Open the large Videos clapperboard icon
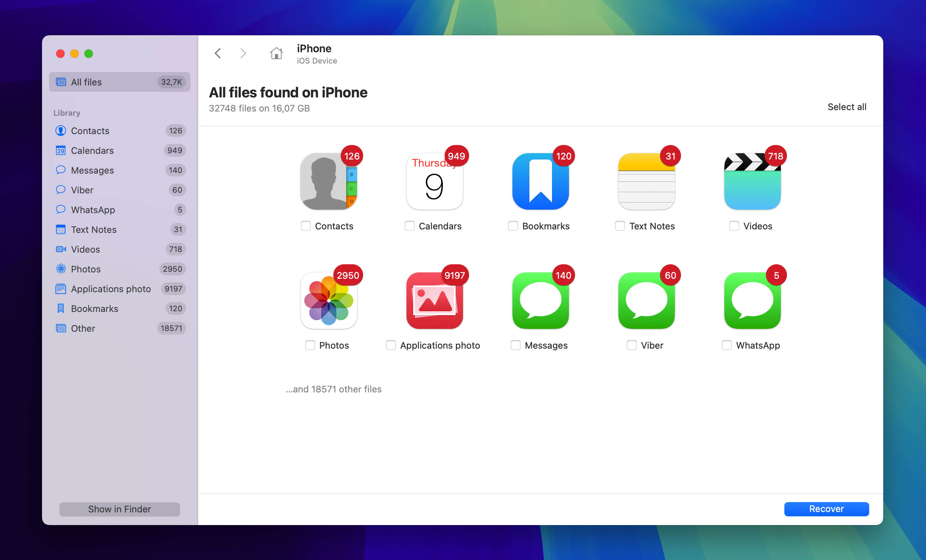 752,181
